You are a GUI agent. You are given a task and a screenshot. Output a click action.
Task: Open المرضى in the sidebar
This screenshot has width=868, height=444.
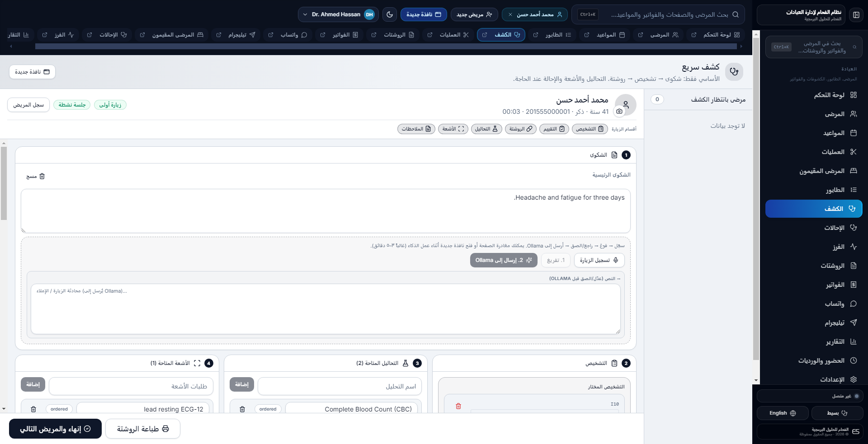coord(814,114)
